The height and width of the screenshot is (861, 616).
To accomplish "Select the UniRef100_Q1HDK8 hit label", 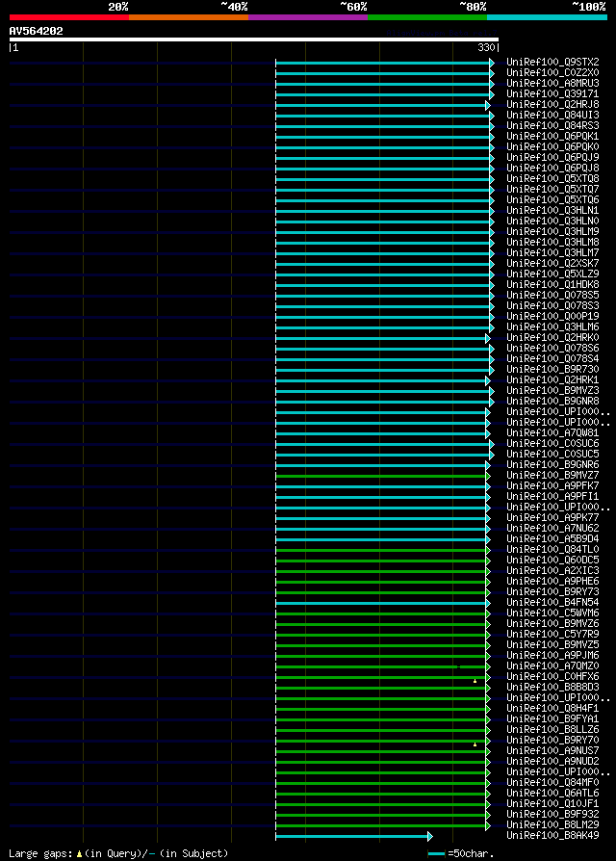I will point(552,284).
